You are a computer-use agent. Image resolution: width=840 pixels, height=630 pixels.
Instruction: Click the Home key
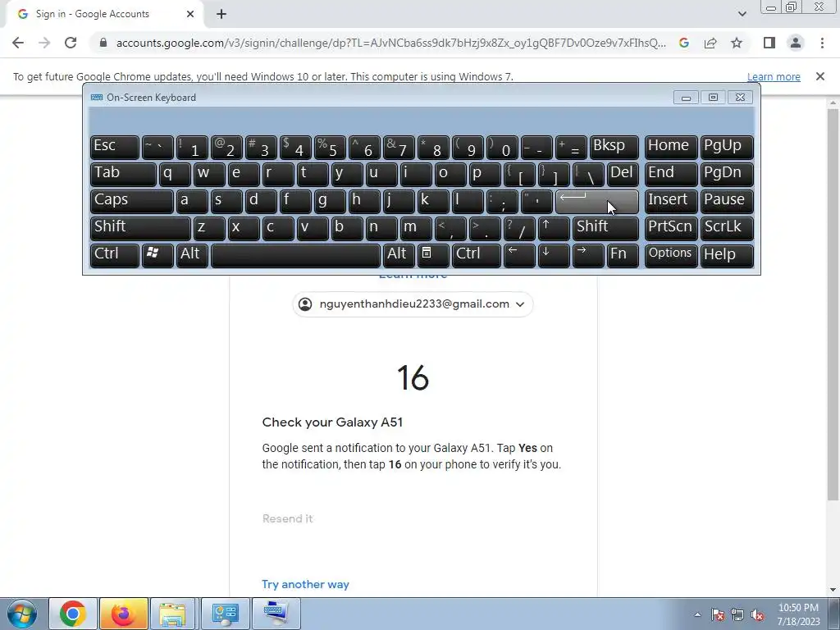(x=671, y=148)
